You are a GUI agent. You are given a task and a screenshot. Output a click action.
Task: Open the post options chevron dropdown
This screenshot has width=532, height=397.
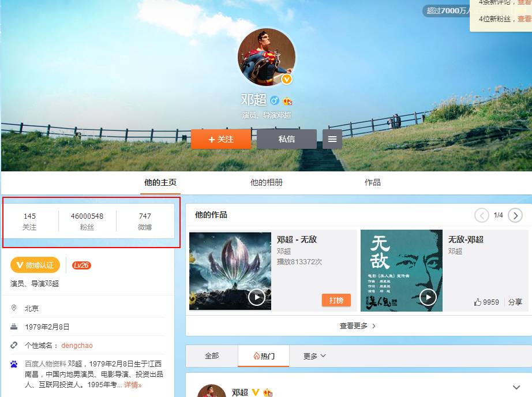pos(516,387)
